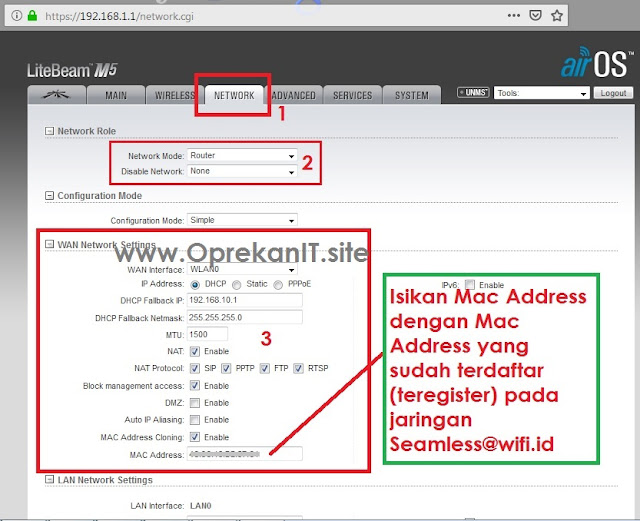Image resolution: width=640 pixels, height=521 pixels.
Task: Click the Save to Pocket icon
Action: 535,16
